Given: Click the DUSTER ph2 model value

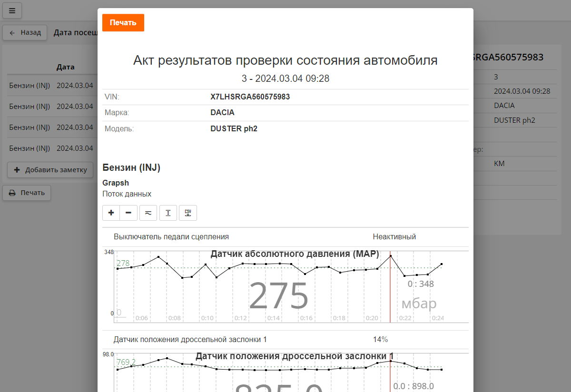Looking at the screenshot, I should pyautogui.click(x=234, y=128).
